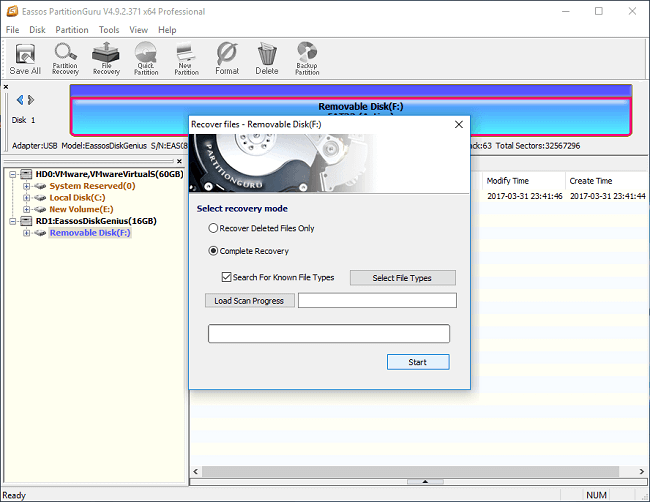The width and height of the screenshot is (650, 502).
Task: Open the View menu
Action: tap(138, 30)
